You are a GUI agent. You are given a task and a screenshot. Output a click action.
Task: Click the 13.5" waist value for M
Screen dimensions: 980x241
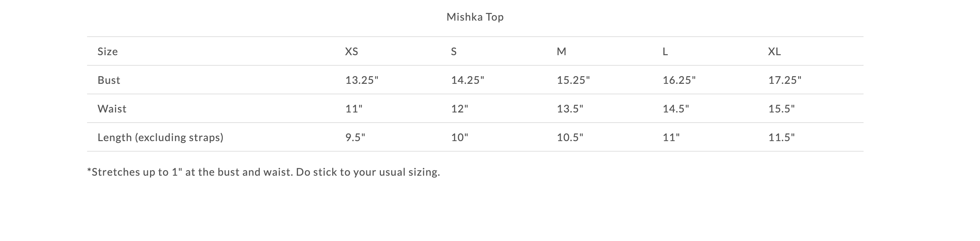pyautogui.click(x=570, y=109)
